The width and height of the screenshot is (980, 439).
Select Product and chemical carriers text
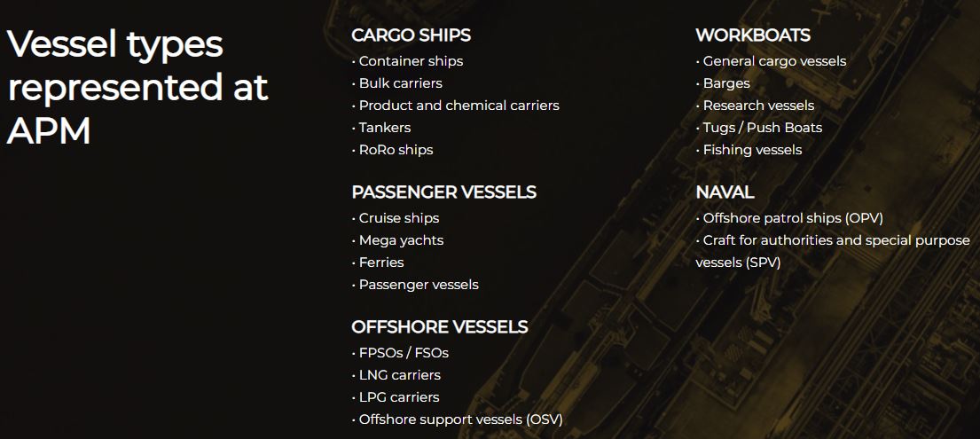456,106
